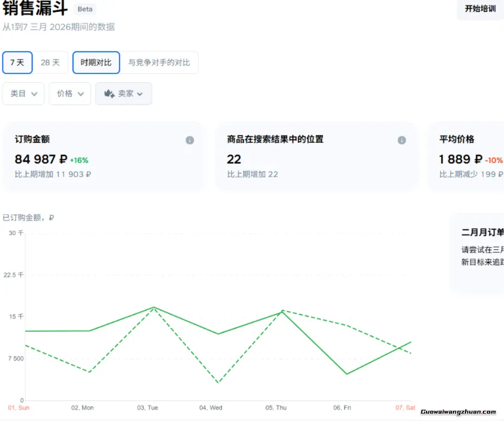This screenshot has width=504, height=421.
Task: Click info icon on 商品在搜索结果中的位置 card
Action: 401,140
